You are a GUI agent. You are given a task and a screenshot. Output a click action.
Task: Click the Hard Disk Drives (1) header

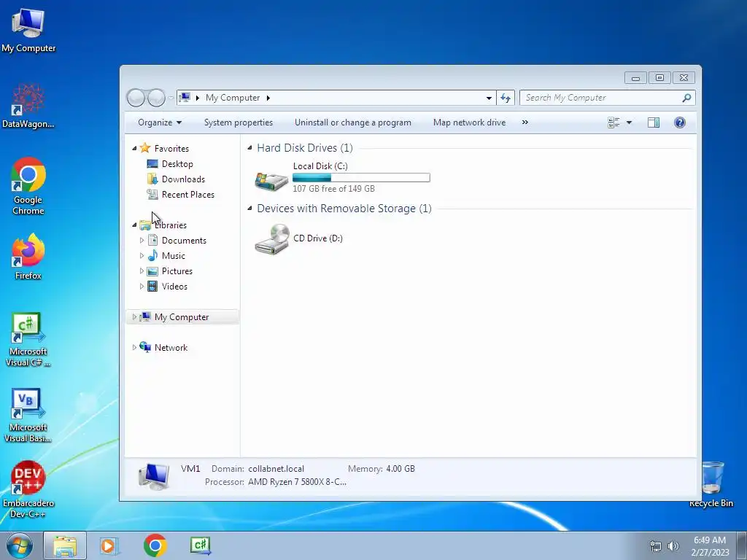305,148
